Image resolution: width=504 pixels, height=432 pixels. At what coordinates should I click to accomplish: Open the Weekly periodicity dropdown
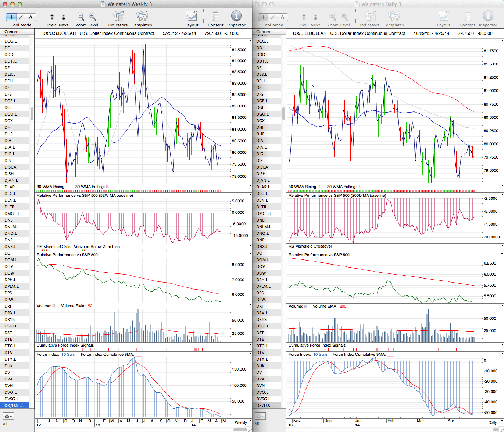(x=243, y=422)
